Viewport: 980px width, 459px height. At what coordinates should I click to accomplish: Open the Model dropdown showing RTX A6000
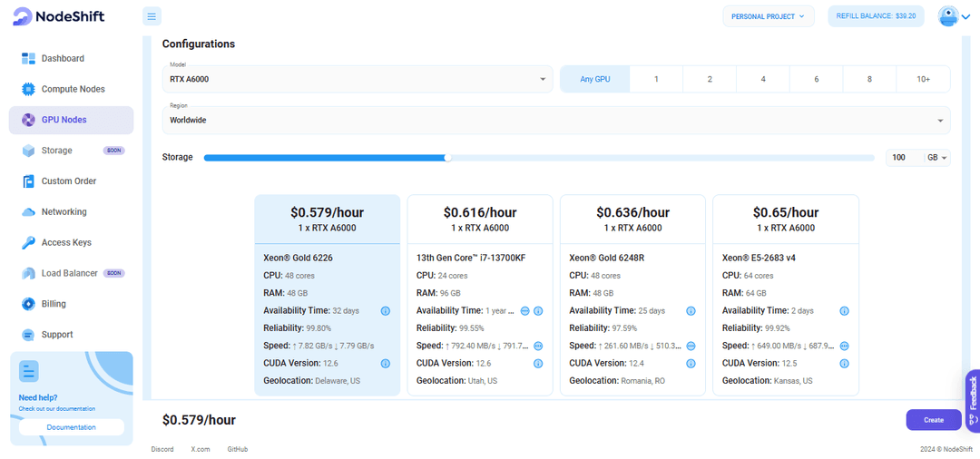pos(358,79)
